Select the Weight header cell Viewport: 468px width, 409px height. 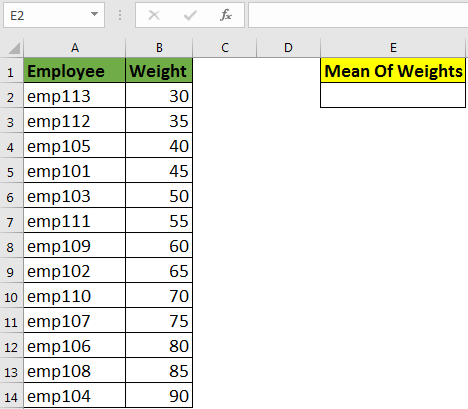[159, 70]
